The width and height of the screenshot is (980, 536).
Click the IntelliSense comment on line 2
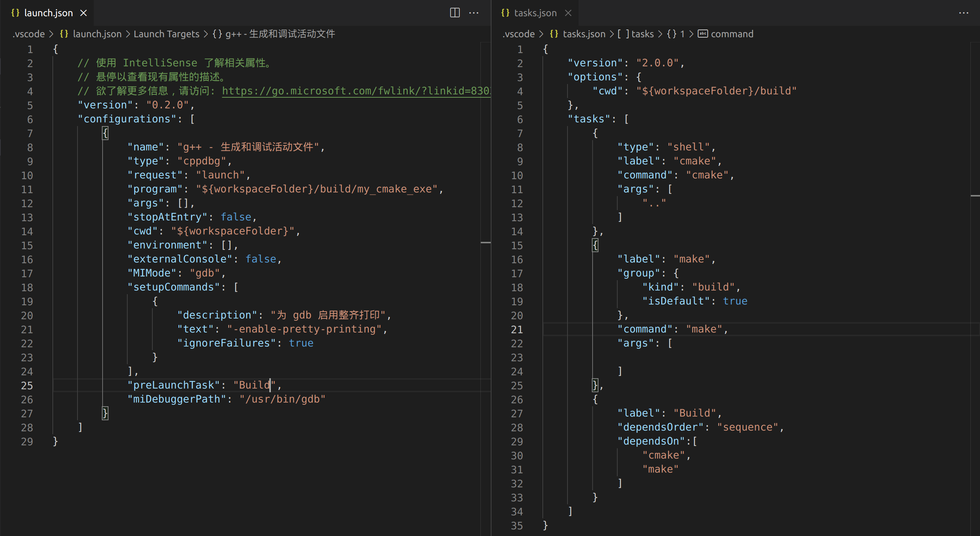coord(175,63)
